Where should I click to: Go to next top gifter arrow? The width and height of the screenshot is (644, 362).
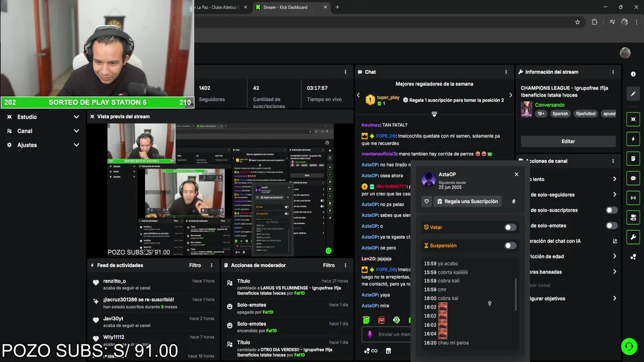coord(510,95)
